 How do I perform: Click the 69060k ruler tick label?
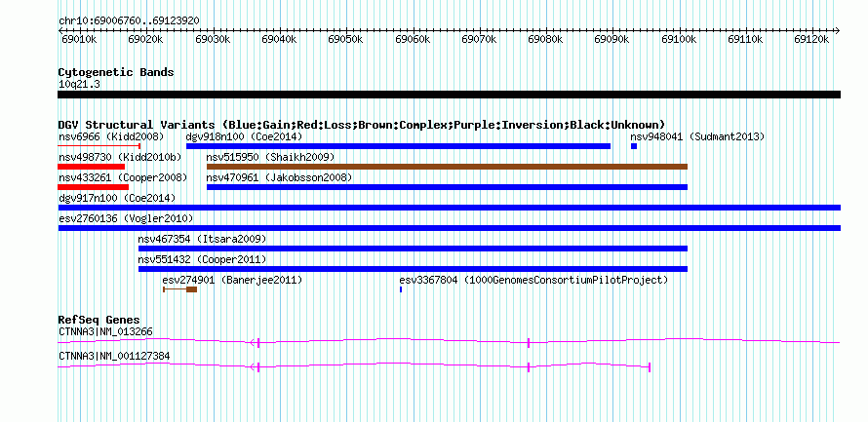point(413,39)
